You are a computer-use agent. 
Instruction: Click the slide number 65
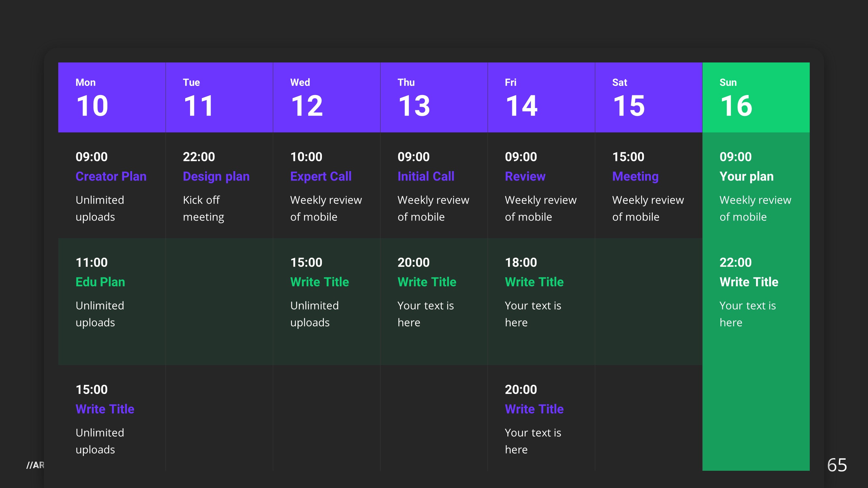837,465
